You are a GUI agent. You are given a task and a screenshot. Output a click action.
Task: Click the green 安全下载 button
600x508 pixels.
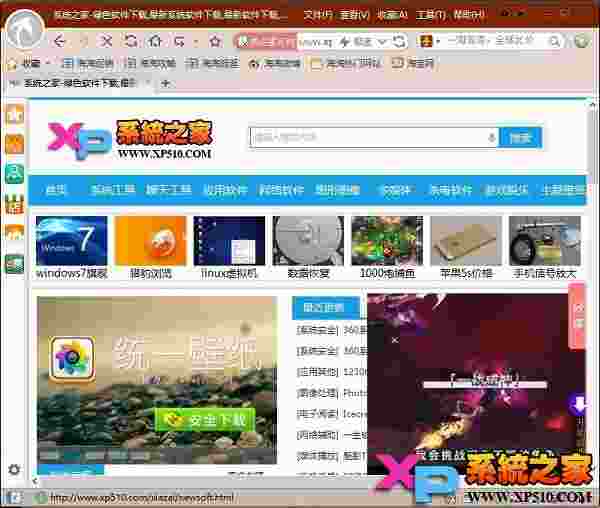(205, 420)
